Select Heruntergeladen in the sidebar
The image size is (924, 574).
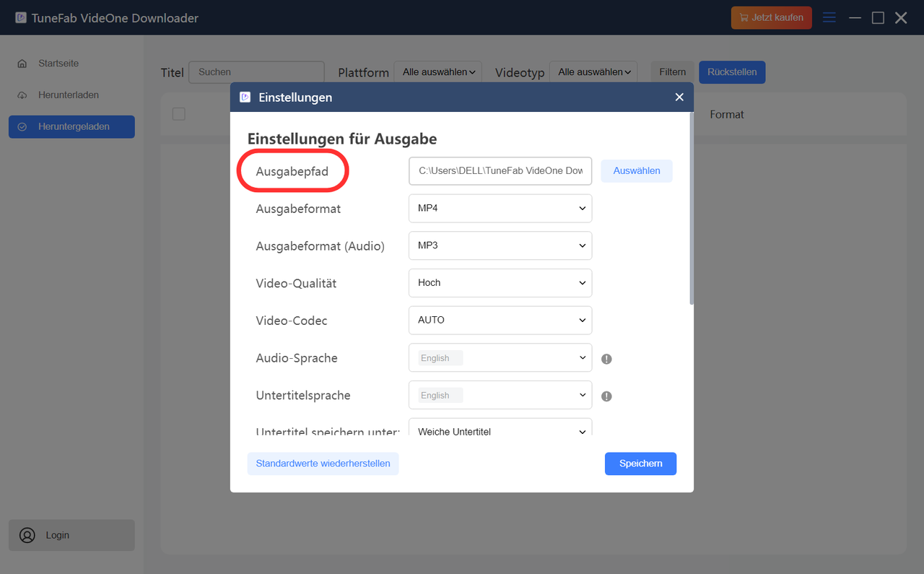click(x=71, y=127)
